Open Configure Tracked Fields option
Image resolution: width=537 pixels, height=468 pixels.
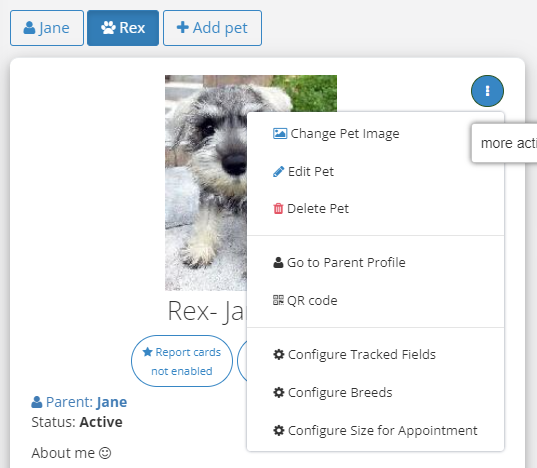tap(375, 354)
